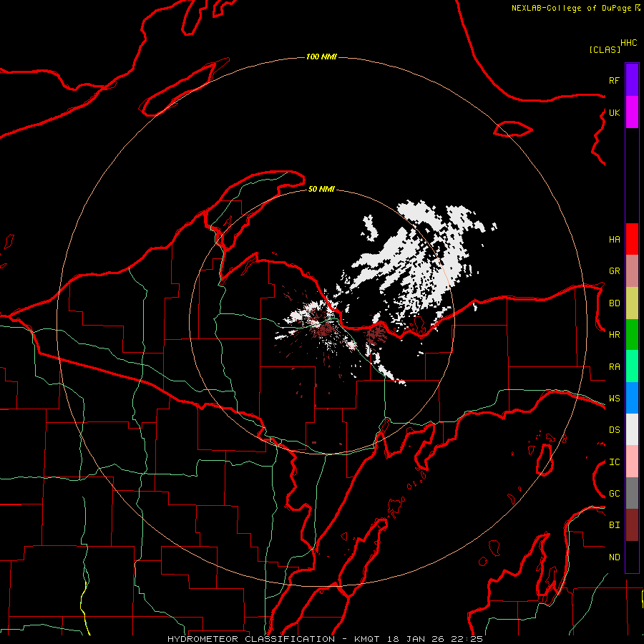Click the RA legend label

pyautogui.click(x=614, y=367)
